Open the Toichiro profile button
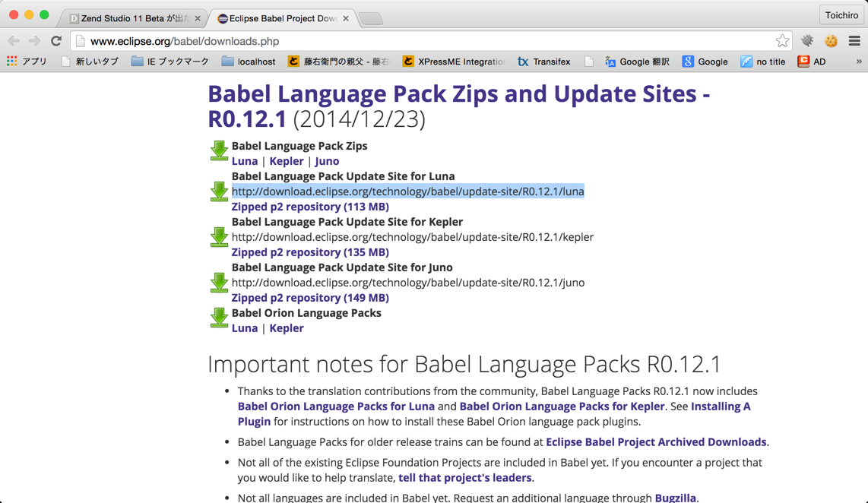The width and height of the screenshot is (868, 503). tap(841, 15)
